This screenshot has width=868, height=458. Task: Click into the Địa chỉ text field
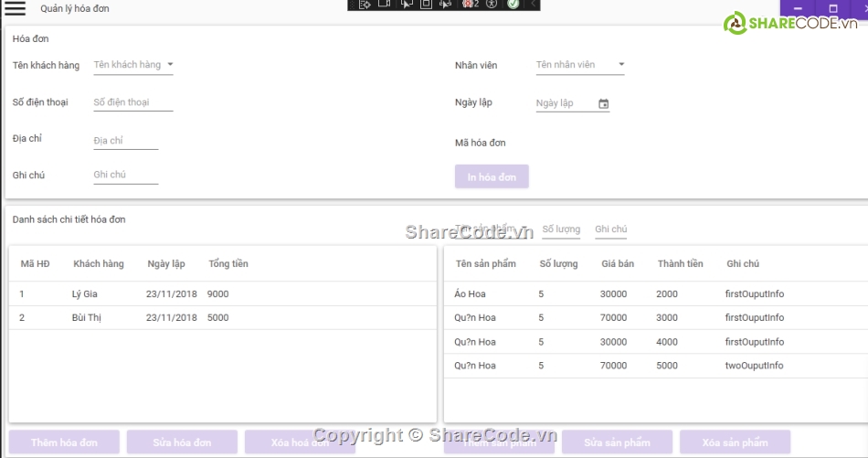tap(125, 141)
